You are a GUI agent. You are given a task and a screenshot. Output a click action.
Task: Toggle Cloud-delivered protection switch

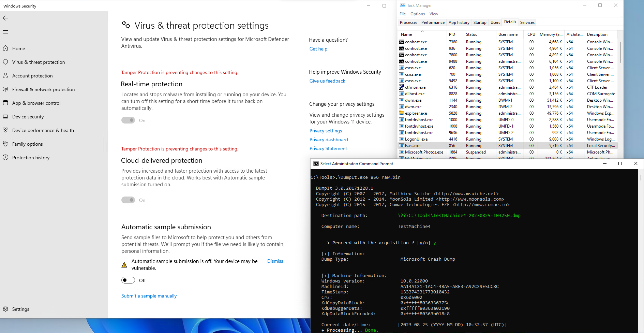tap(128, 200)
